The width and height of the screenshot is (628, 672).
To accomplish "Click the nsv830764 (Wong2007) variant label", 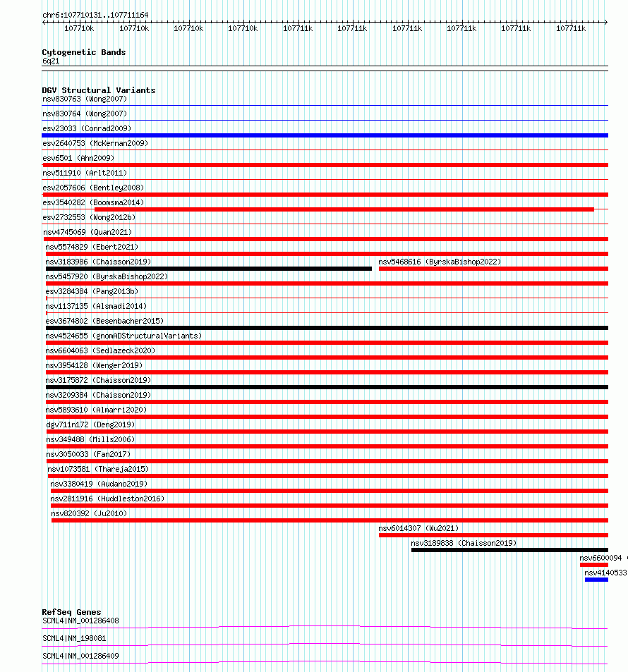I will point(85,114).
